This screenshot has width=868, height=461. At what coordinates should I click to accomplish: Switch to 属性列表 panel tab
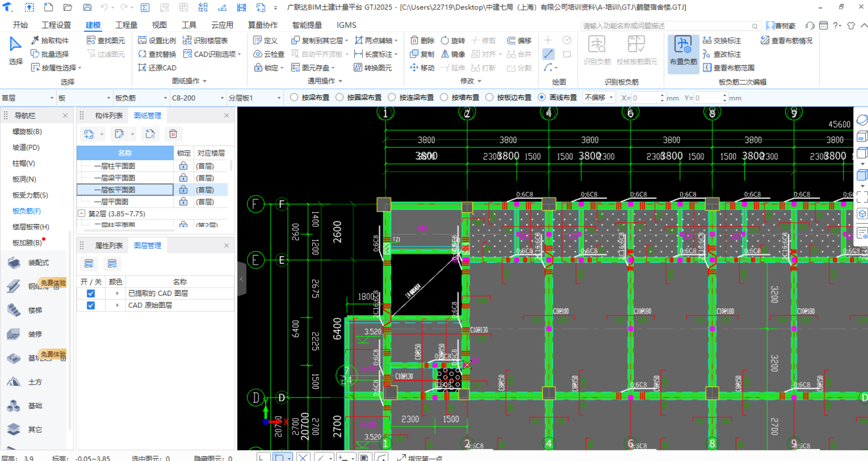point(109,245)
